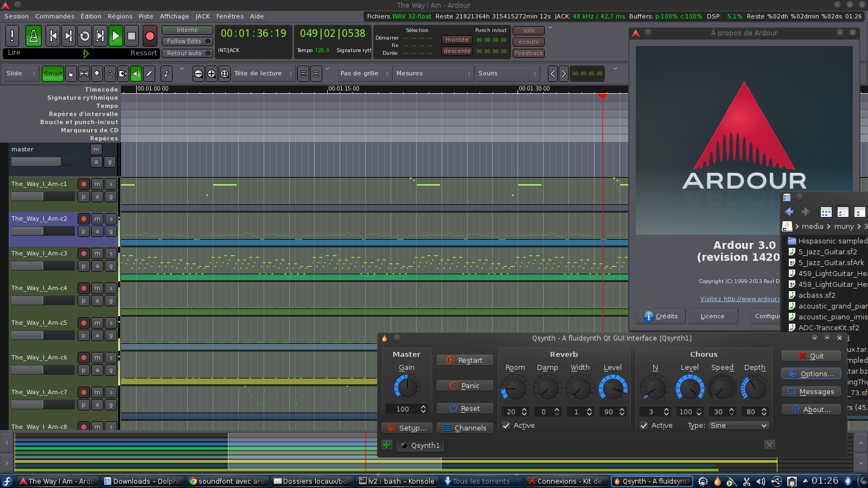Nudge earlier with left arrow button
The image size is (868, 488).
click(553, 74)
